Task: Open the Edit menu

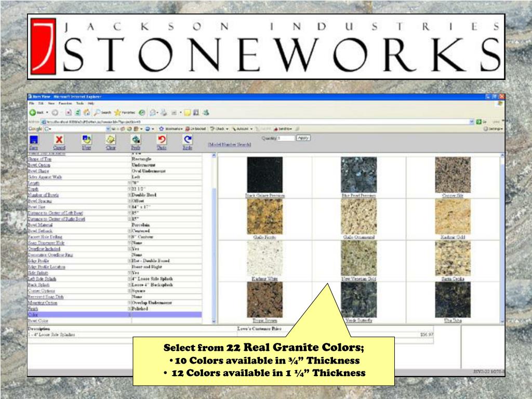Action: (41, 103)
